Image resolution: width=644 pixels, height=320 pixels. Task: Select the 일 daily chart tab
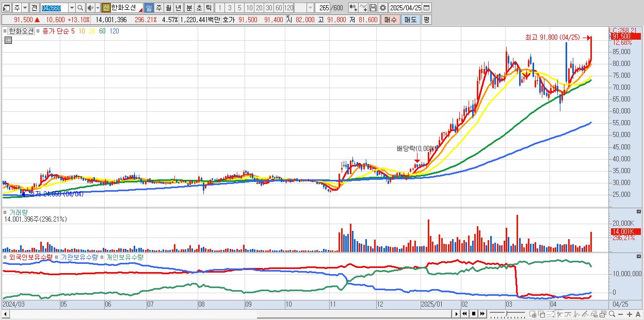pyautogui.click(x=149, y=8)
